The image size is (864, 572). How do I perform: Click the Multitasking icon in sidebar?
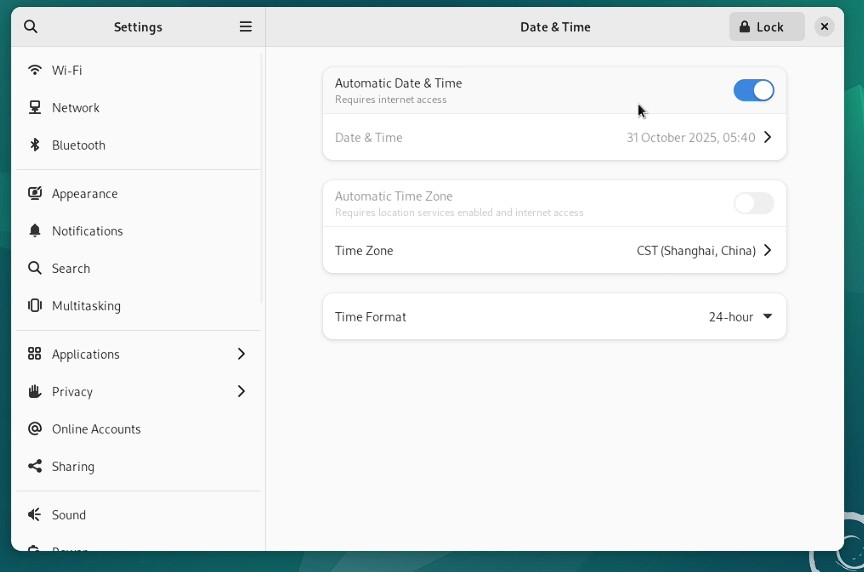[x=35, y=306]
